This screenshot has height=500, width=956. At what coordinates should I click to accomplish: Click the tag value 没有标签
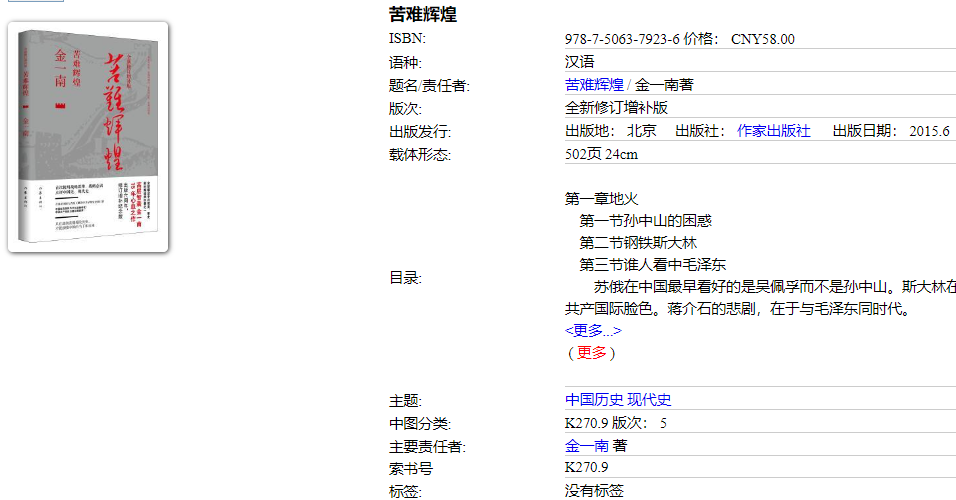click(x=594, y=490)
